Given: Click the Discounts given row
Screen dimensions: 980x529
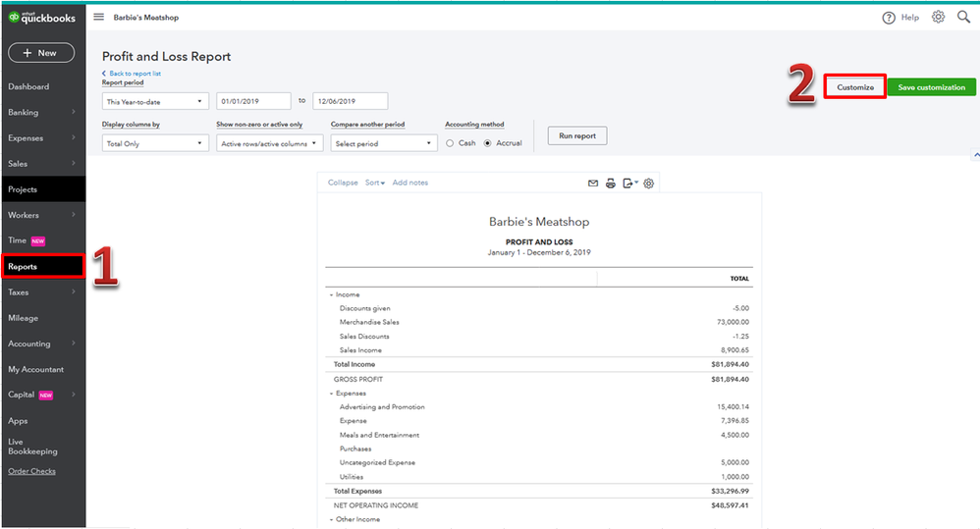Looking at the screenshot, I should click(x=539, y=308).
